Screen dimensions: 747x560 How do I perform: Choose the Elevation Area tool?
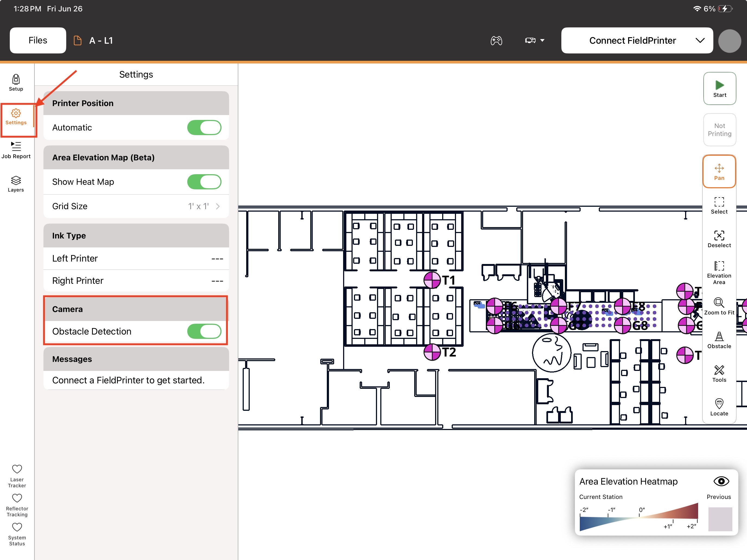pyautogui.click(x=719, y=272)
